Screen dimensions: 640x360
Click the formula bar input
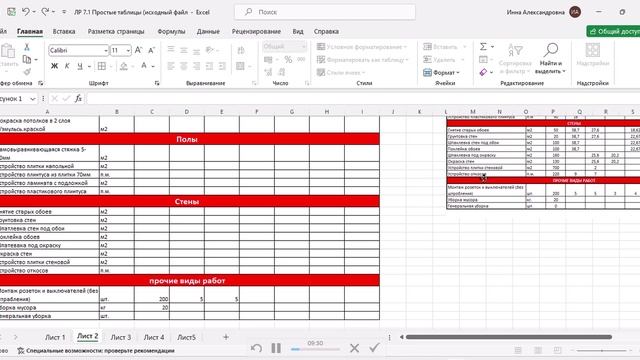363,98
